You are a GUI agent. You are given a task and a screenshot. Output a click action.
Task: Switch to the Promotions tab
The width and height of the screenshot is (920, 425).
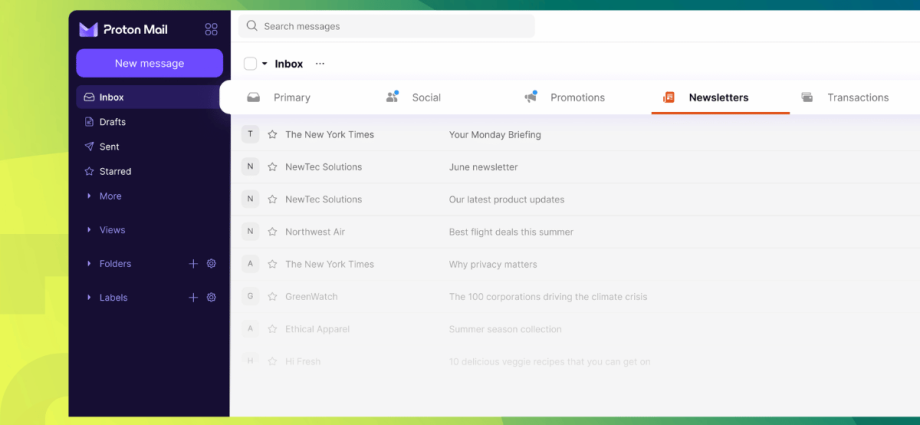point(577,97)
